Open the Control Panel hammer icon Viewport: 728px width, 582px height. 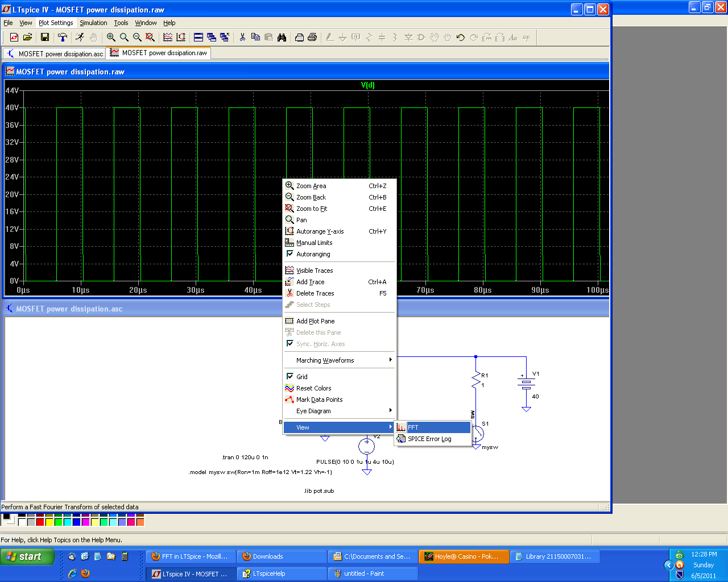(x=63, y=38)
